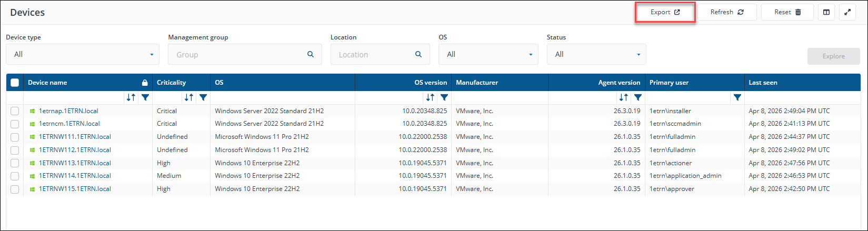Export the device list
The image size is (868, 231).
[x=665, y=12]
